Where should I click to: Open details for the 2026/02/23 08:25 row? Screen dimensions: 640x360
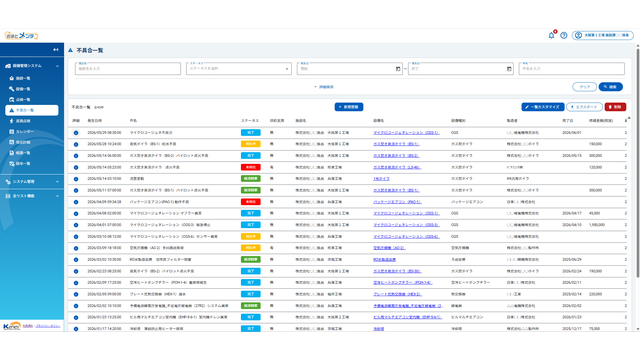[76, 271]
